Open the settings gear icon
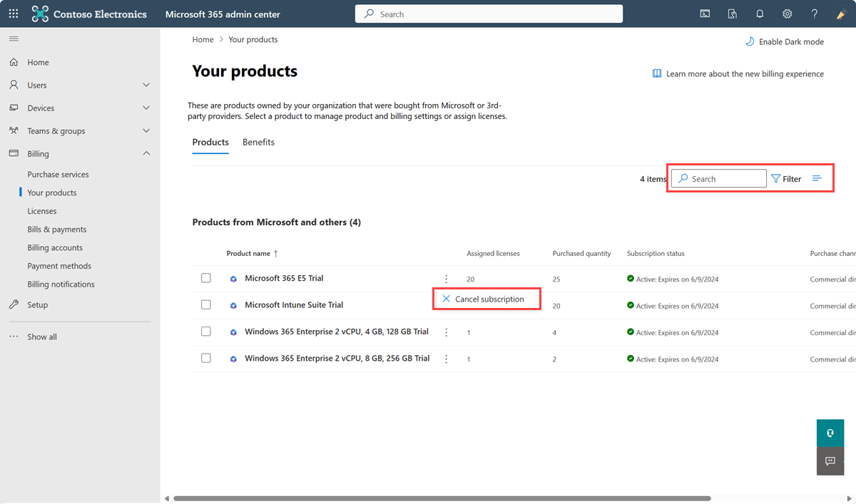 [x=787, y=14]
